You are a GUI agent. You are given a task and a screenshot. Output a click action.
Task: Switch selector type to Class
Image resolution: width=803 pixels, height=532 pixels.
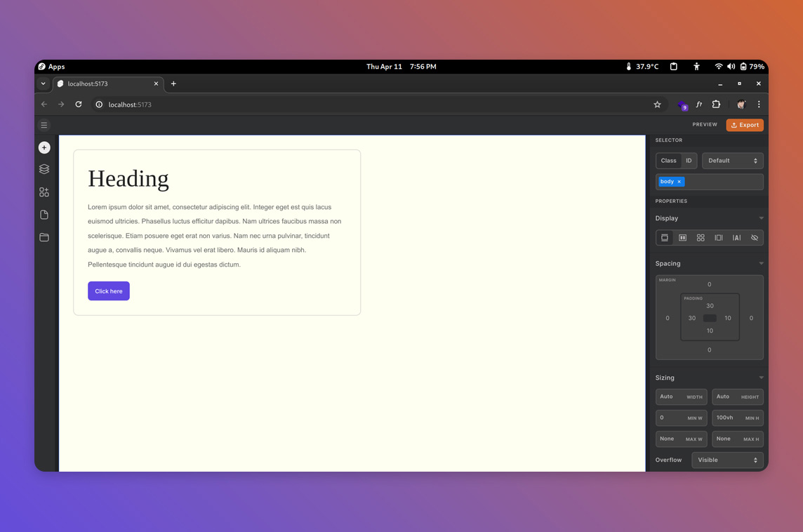[668, 161]
